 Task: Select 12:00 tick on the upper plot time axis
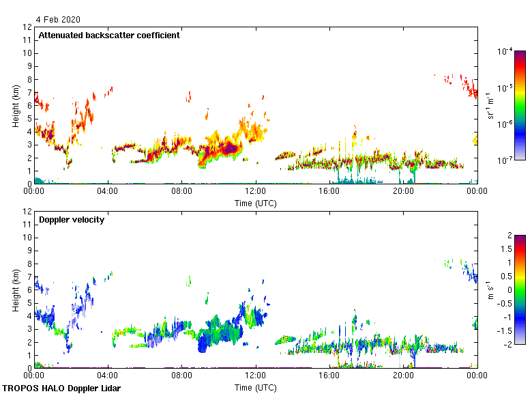[x=256, y=193]
